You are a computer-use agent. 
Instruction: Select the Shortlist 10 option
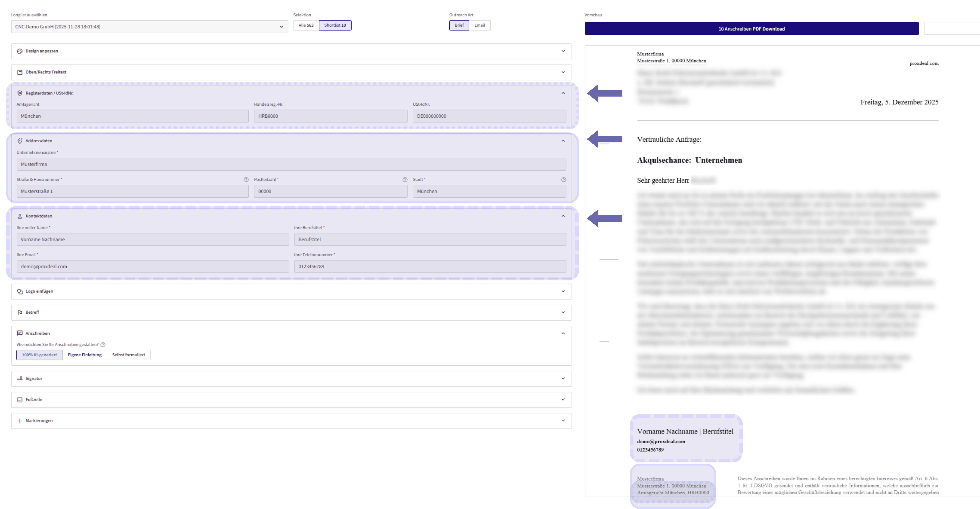pos(335,25)
